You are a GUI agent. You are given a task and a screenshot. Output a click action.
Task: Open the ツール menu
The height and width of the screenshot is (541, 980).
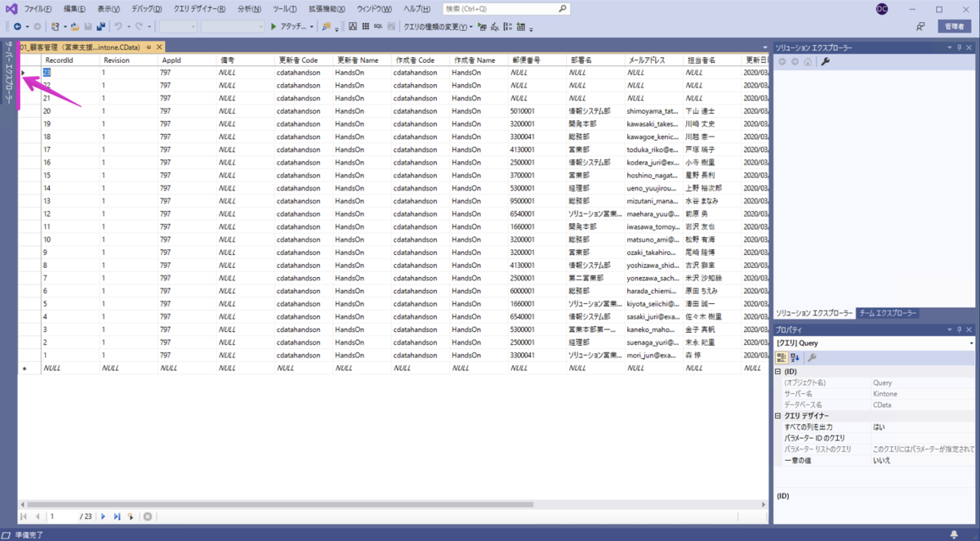285,9
